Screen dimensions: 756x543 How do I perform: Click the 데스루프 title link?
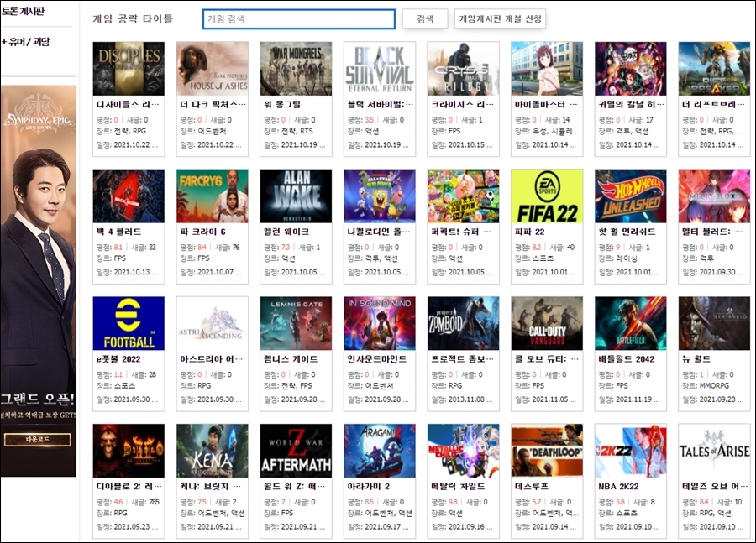[x=532, y=487]
